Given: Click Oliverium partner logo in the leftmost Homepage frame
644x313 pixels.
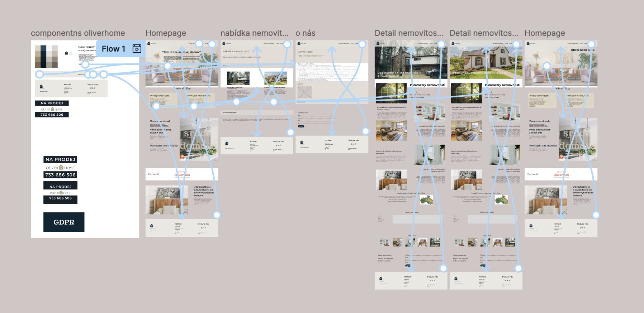Looking at the screenshot, I should [x=182, y=175].
